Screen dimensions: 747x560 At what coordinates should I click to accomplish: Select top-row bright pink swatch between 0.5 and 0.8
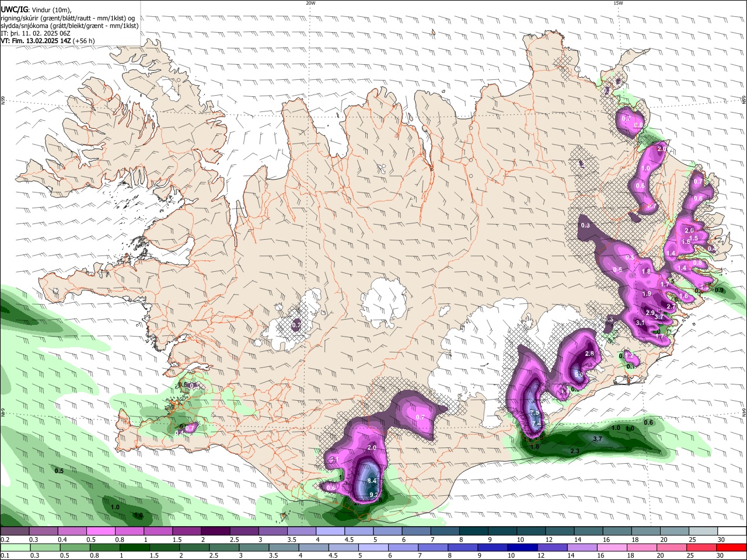click(x=100, y=531)
